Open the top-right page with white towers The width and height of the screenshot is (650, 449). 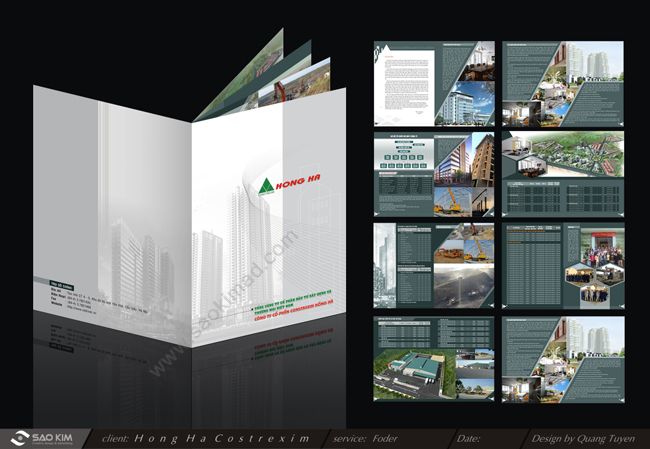click(562, 83)
